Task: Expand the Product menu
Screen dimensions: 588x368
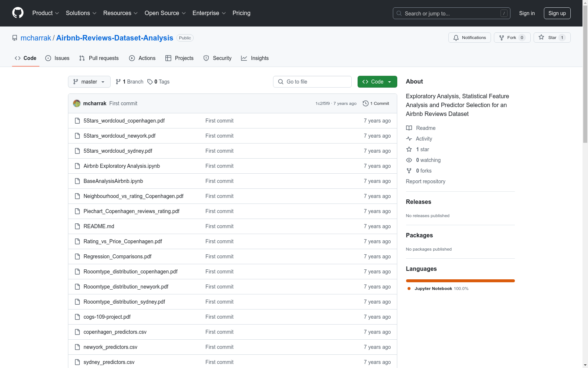Action: pyautogui.click(x=46, y=13)
